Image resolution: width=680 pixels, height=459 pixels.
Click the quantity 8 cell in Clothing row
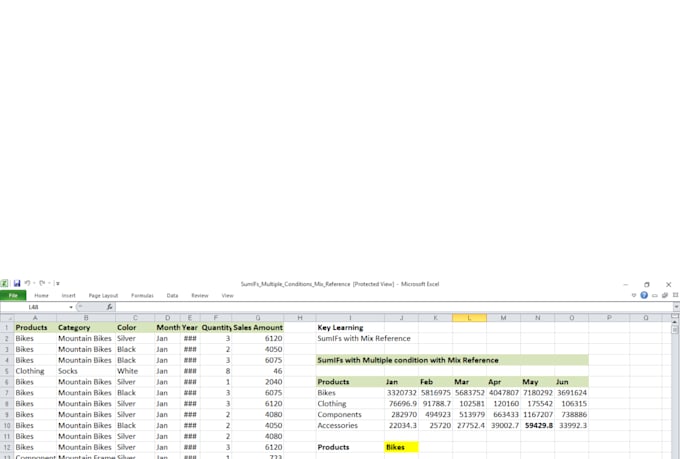216,371
